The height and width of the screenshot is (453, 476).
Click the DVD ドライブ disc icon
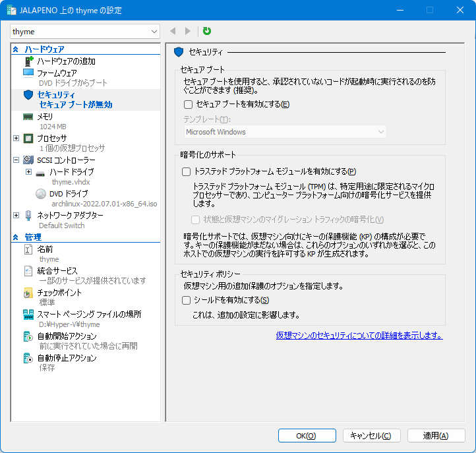point(41,194)
